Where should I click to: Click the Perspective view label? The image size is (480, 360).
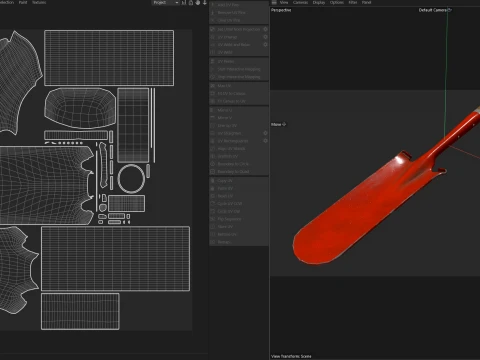(x=281, y=10)
